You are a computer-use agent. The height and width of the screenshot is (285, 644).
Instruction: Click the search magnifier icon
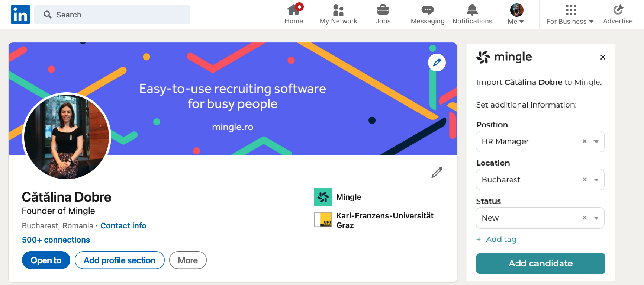48,15
